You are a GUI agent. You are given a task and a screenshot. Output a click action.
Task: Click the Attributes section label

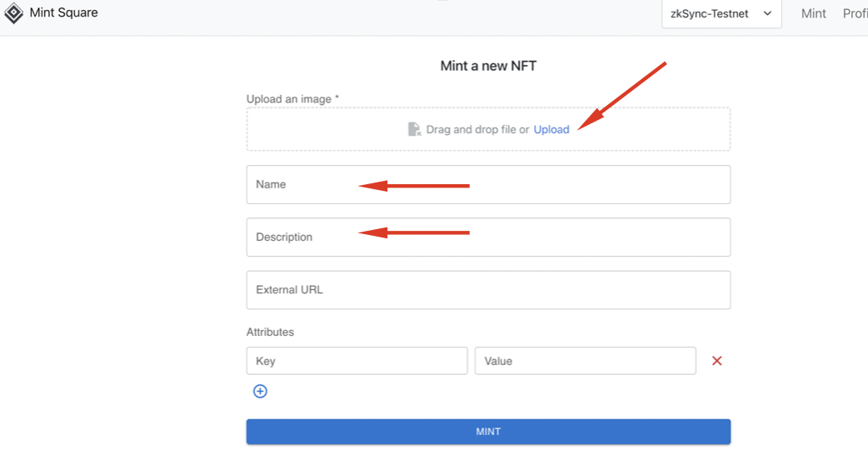click(270, 332)
